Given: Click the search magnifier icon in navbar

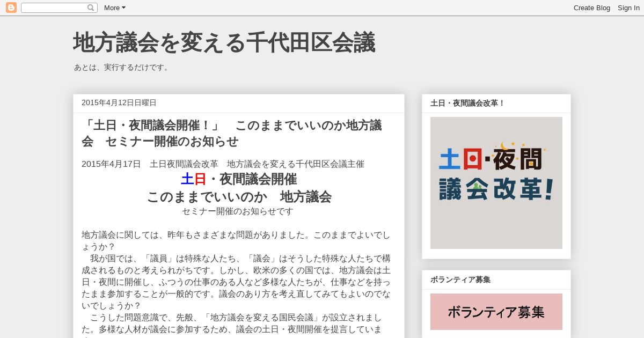Looking at the screenshot, I should point(91,8).
